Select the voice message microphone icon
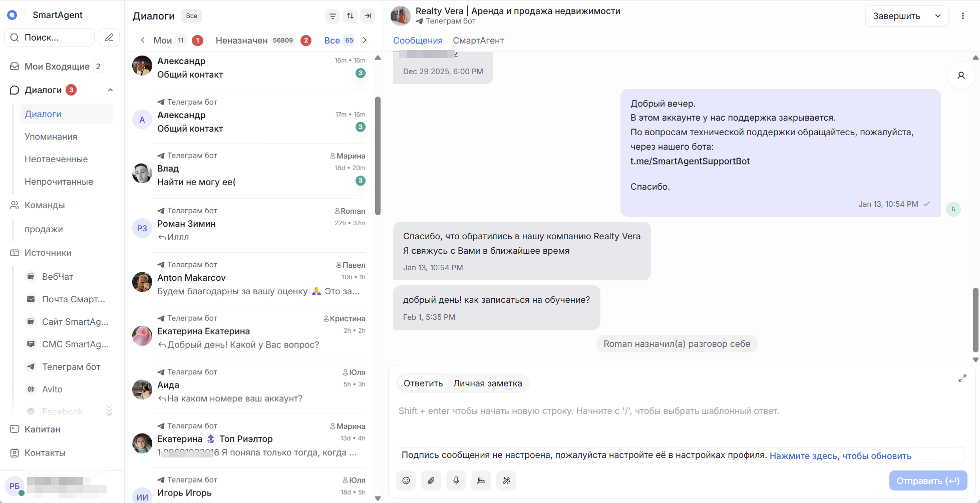Viewport: 980px width, 503px height. [456, 480]
